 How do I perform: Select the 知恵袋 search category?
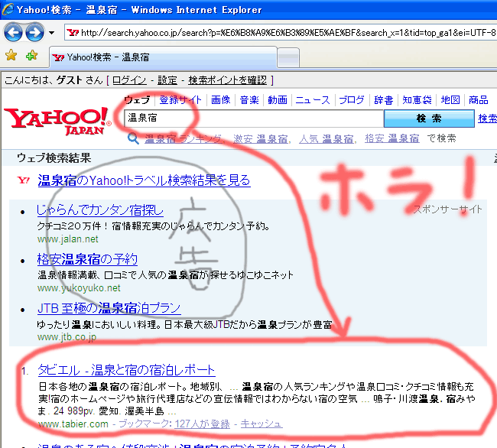[x=417, y=100]
